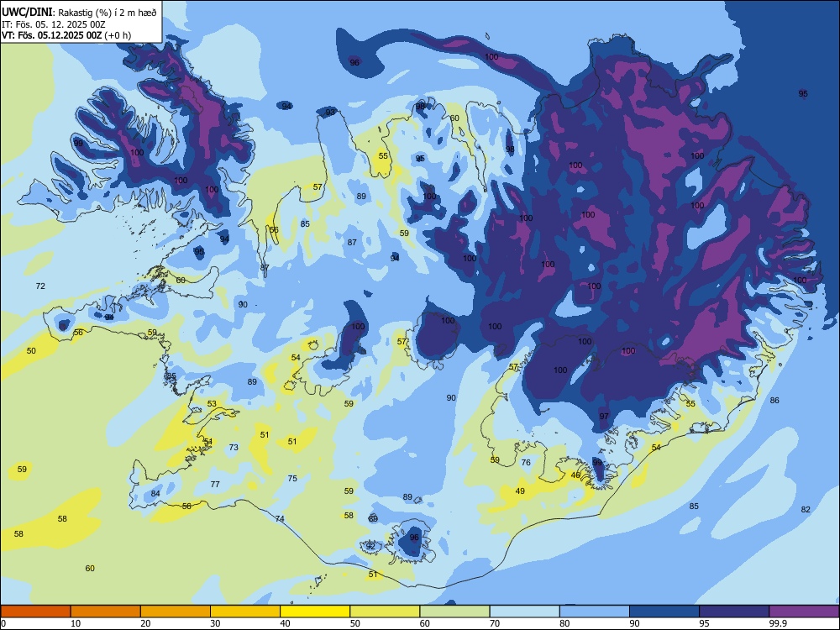Click the legend tick label '40'

click(286, 623)
